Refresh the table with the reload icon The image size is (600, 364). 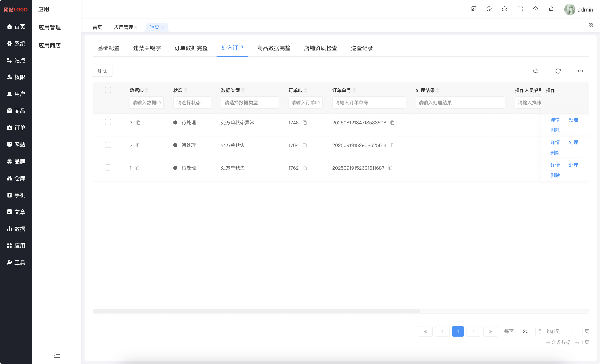tap(558, 71)
